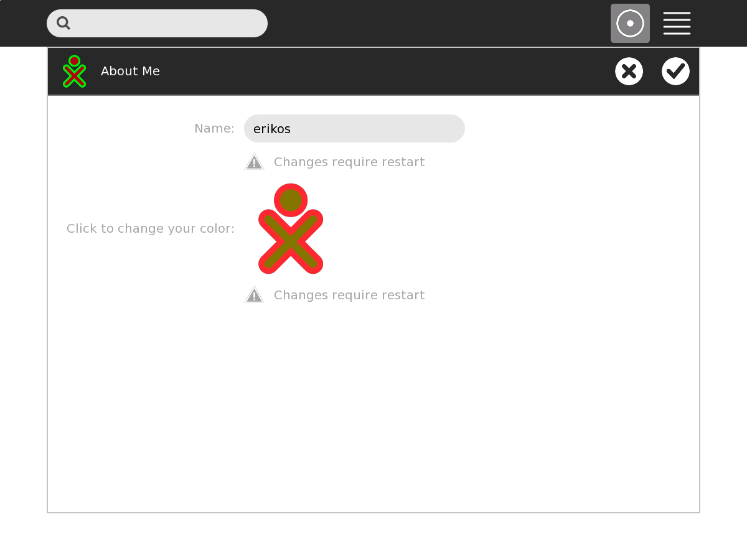
Task: Click the "Click to change your color:" label
Action: [x=151, y=229]
